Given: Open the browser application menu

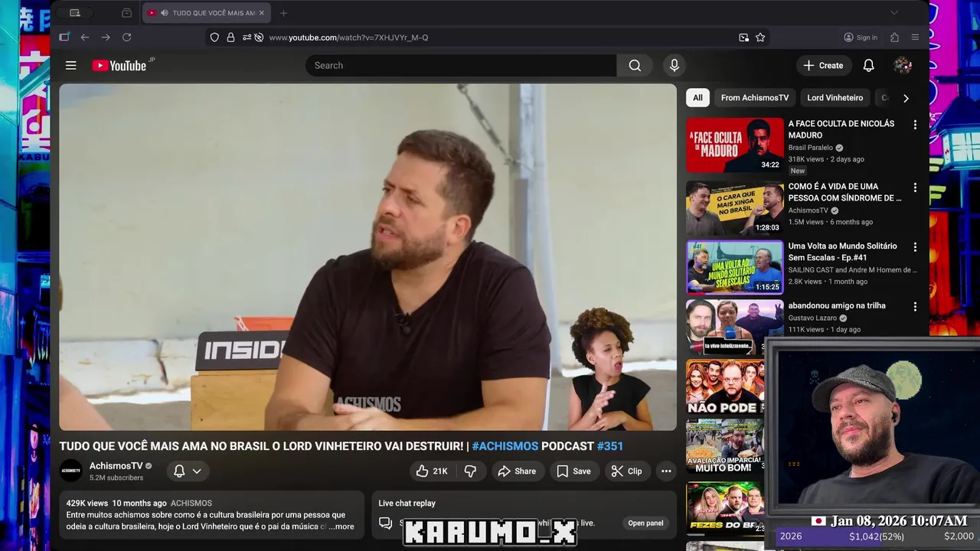Looking at the screenshot, I should [915, 37].
